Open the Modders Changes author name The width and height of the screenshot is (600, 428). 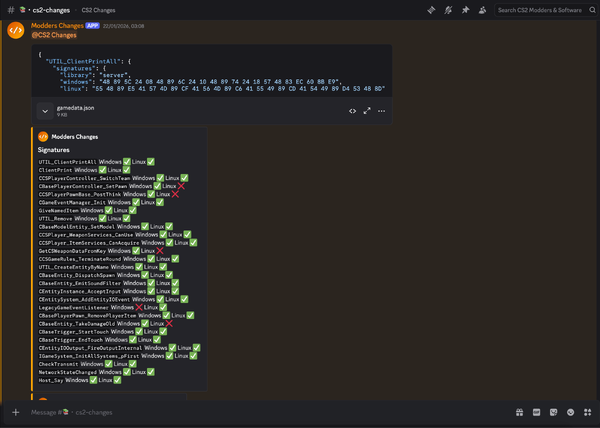(x=57, y=26)
